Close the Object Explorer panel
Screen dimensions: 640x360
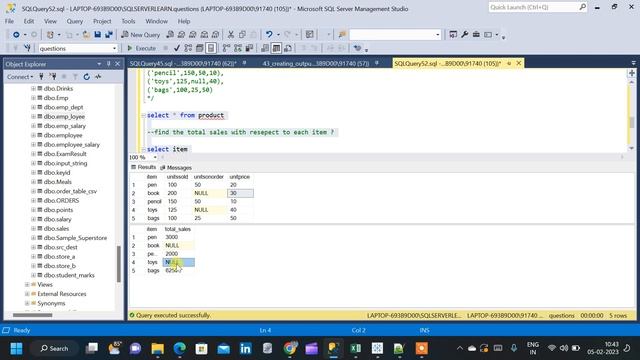click(x=118, y=64)
